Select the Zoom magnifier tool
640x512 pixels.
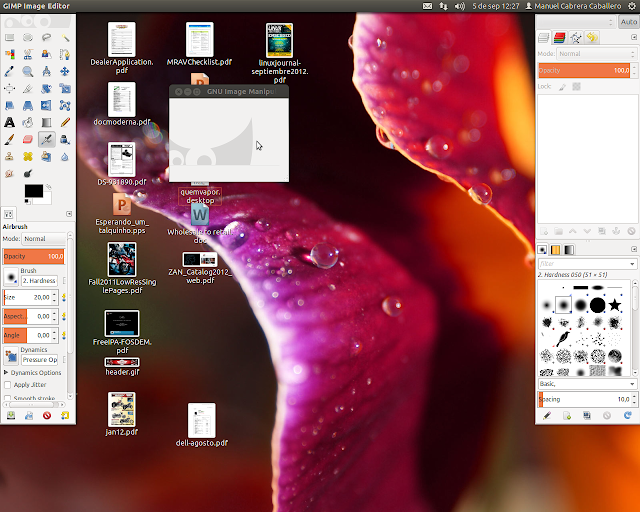coord(28,71)
